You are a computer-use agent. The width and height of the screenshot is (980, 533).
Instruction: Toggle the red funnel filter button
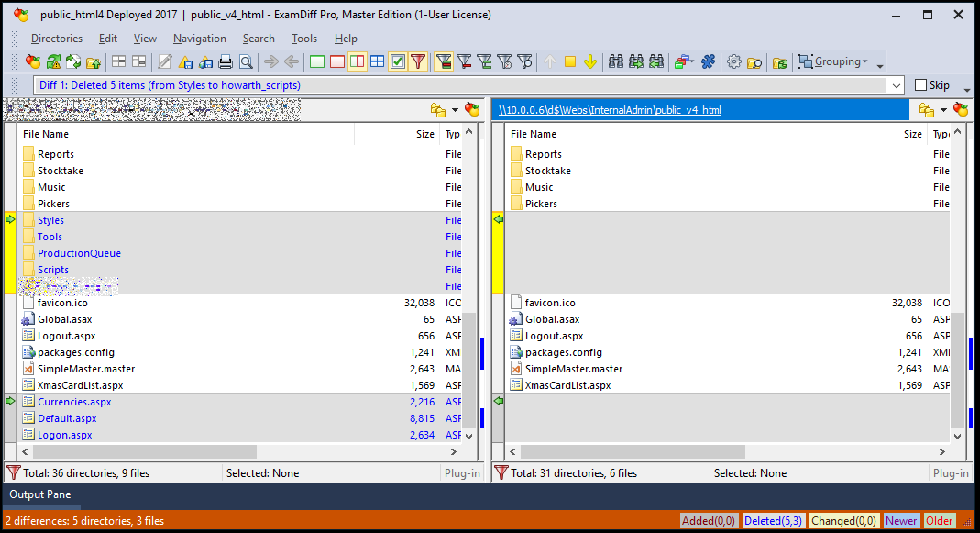tap(418, 61)
